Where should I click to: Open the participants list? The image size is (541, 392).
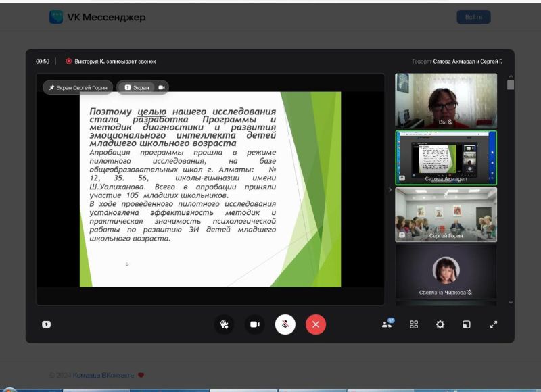point(387,324)
